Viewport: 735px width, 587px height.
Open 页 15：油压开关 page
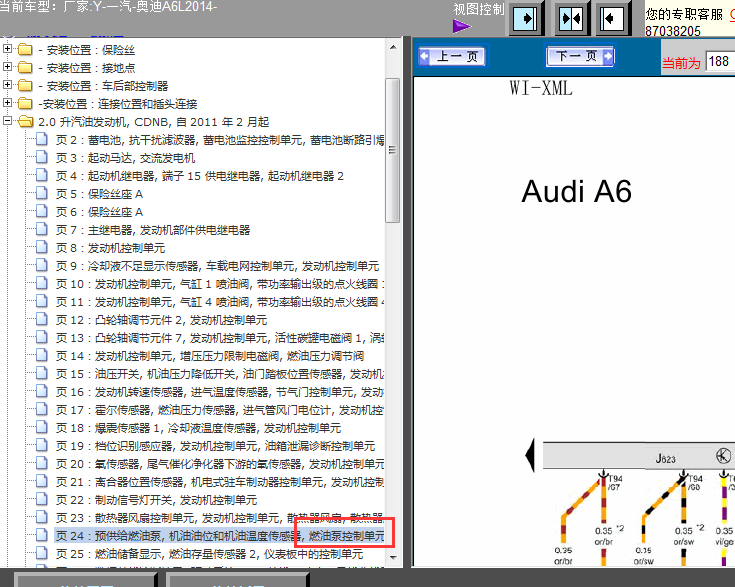click(x=220, y=374)
